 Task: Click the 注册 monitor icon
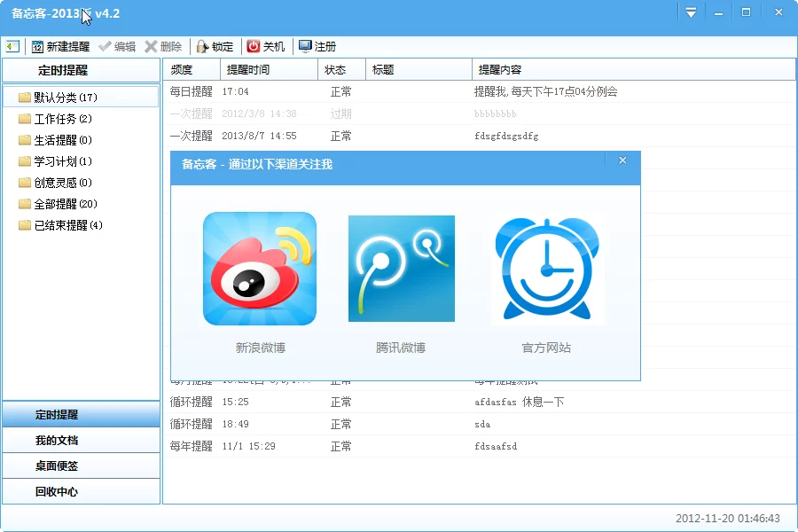(305, 46)
